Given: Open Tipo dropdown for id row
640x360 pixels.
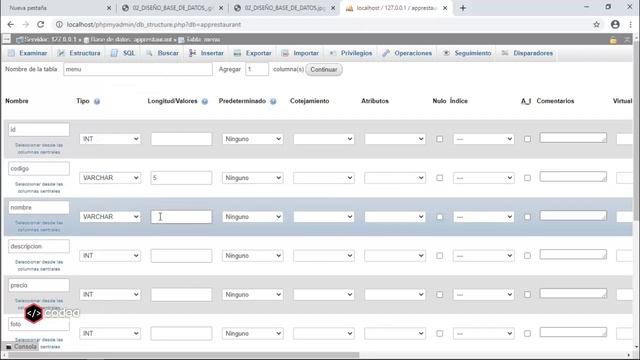Looking at the screenshot, I should tap(110, 139).
